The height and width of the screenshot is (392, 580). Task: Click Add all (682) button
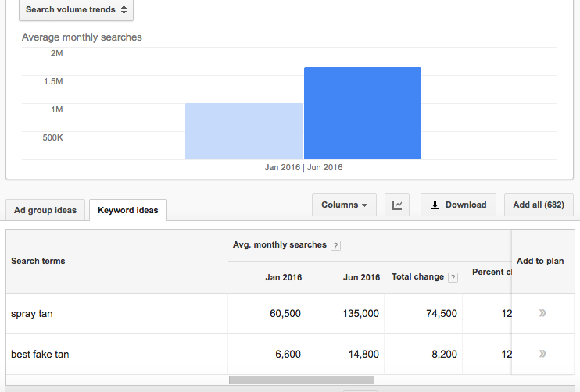coord(539,205)
